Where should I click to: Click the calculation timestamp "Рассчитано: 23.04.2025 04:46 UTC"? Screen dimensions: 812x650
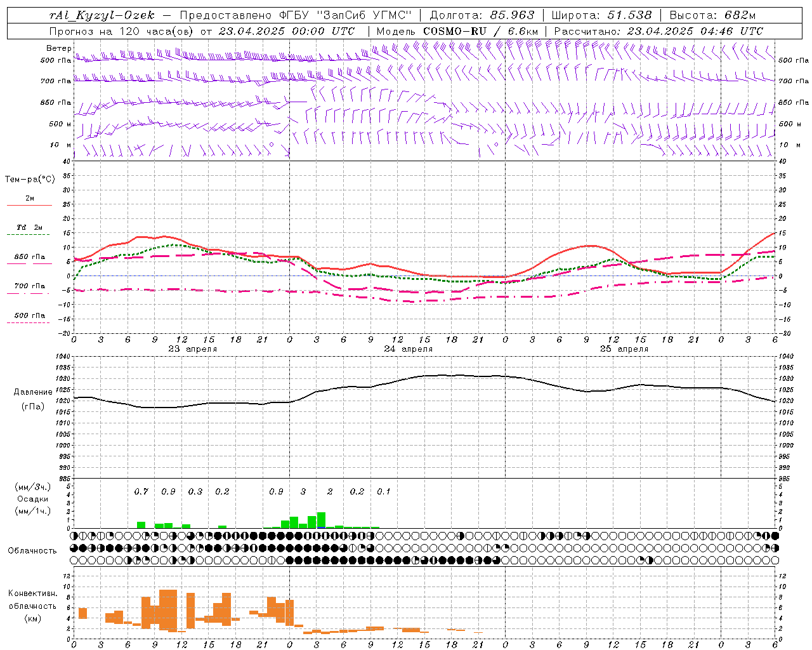658,31
